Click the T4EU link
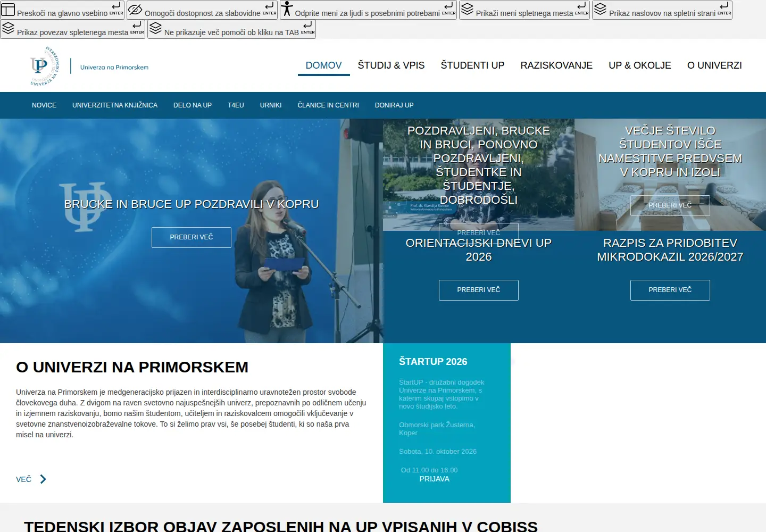The height and width of the screenshot is (532, 766). (x=236, y=105)
